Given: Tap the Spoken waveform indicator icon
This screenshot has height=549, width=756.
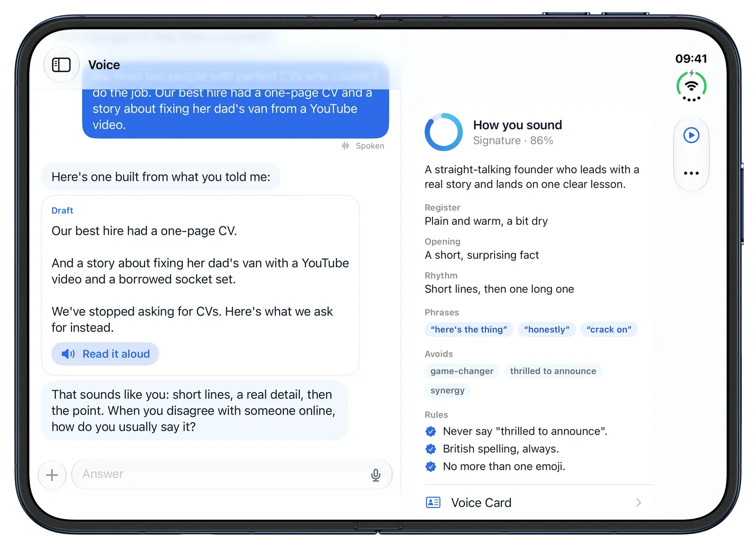Looking at the screenshot, I should [345, 146].
